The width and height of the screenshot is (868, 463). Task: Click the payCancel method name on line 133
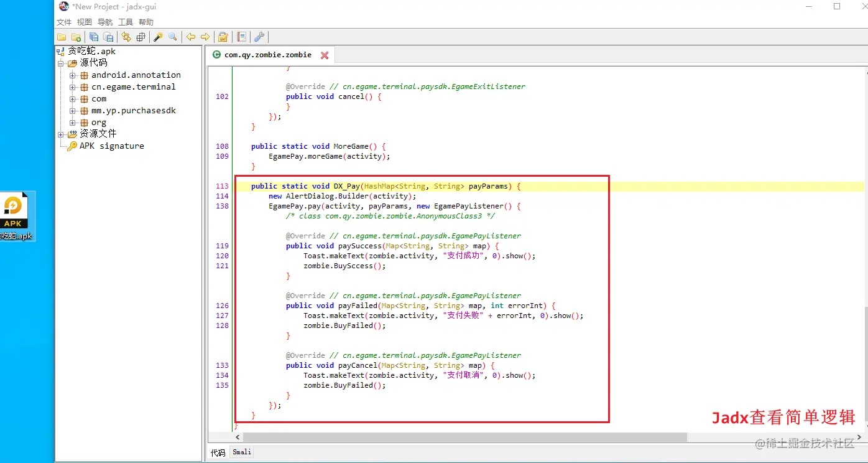pos(358,365)
